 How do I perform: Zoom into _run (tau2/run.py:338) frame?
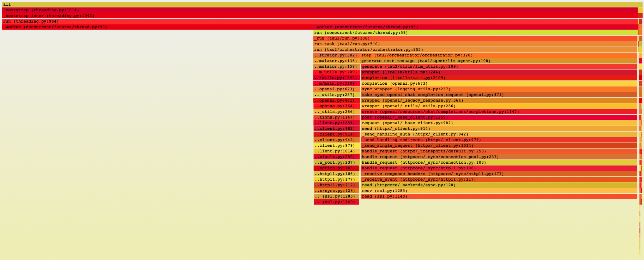[475, 38]
